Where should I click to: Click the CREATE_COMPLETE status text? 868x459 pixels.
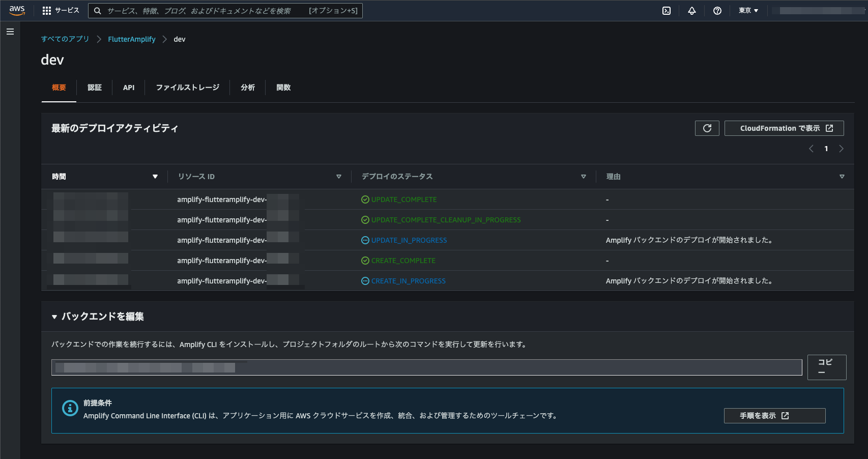click(403, 261)
